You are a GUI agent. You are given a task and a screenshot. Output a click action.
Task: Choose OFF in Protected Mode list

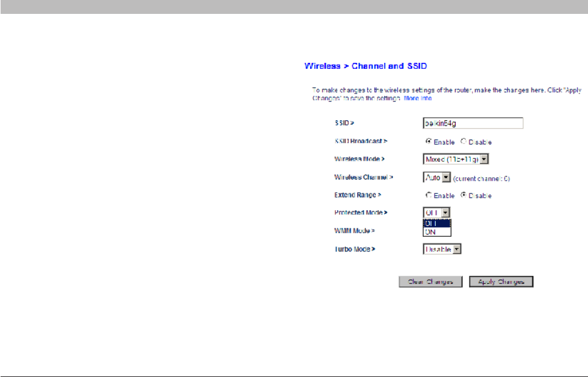437,223
